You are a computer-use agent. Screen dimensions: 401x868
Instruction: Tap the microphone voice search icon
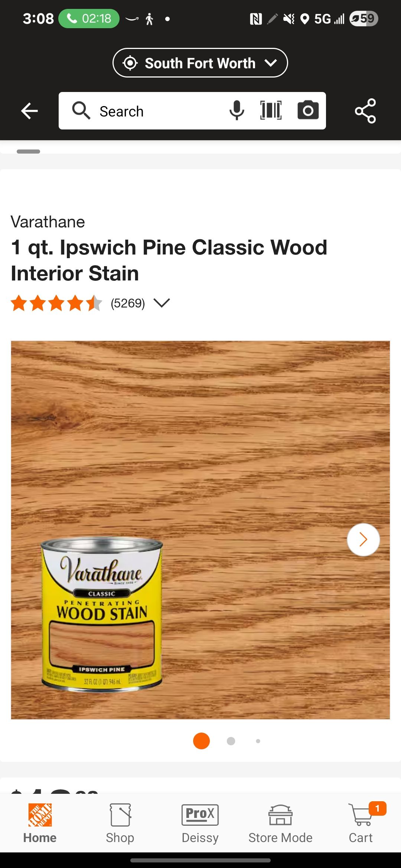coord(237,111)
